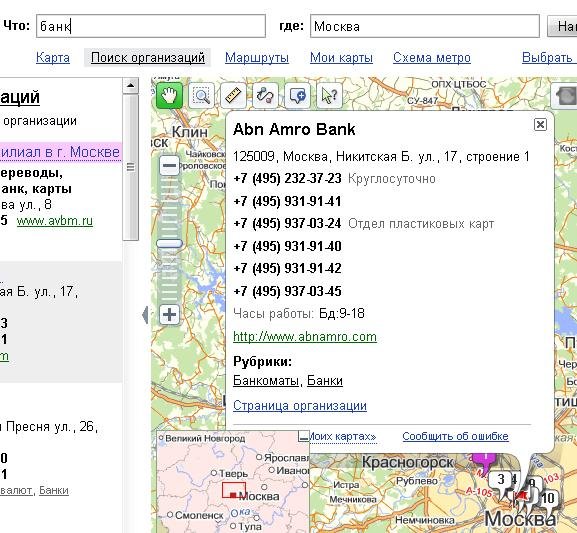Screen dimensions: 577x533
Task: Click the phone +7 (495) 937-03-24
Action: point(287,223)
